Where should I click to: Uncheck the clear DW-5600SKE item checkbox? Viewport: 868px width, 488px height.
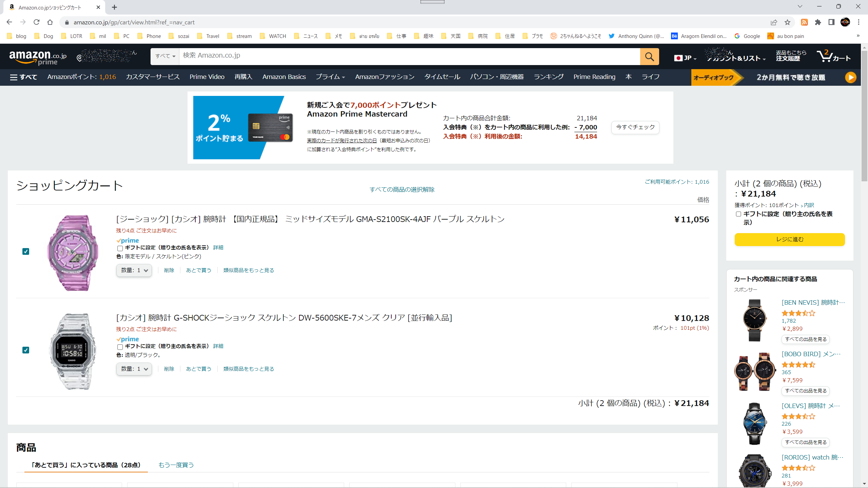point(26,350)
